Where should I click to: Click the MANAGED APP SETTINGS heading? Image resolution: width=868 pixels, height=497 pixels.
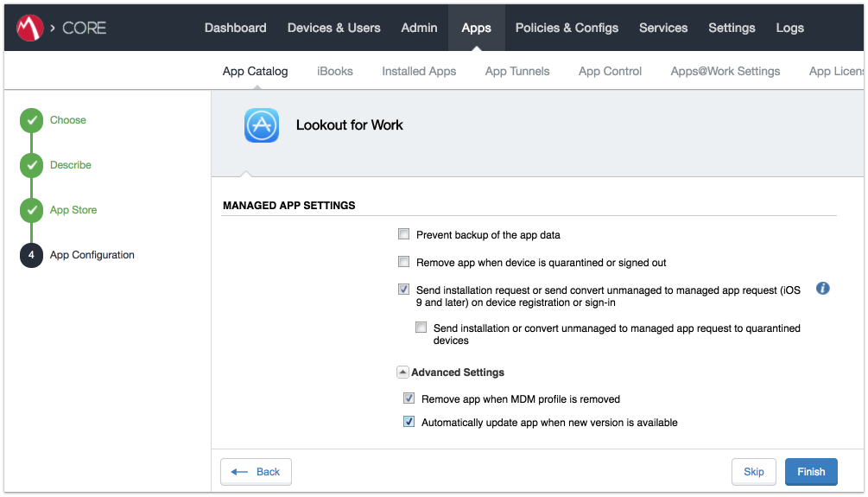coord(289,206)
